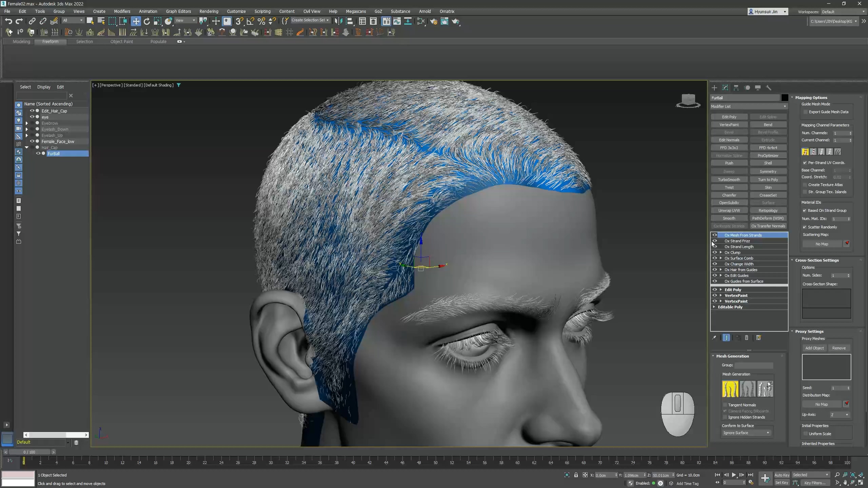Hide the Ox Clump modifier eye
868x488 pixels.
(715, 252)
